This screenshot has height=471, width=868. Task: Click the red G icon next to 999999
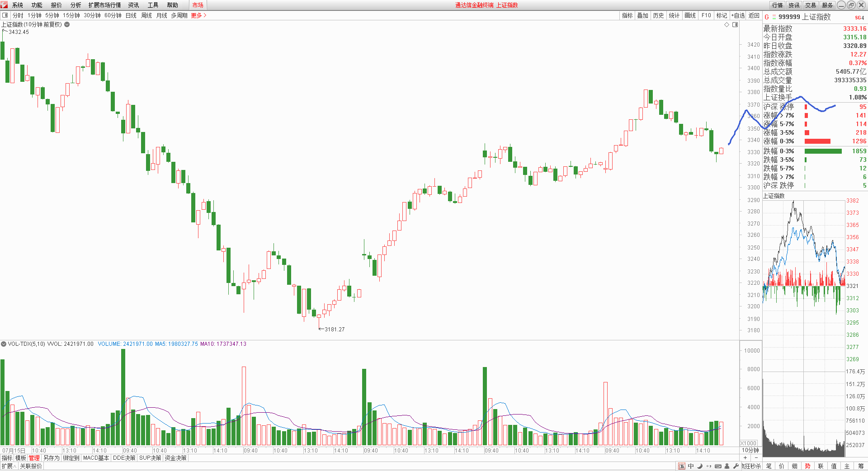(767, 17)
